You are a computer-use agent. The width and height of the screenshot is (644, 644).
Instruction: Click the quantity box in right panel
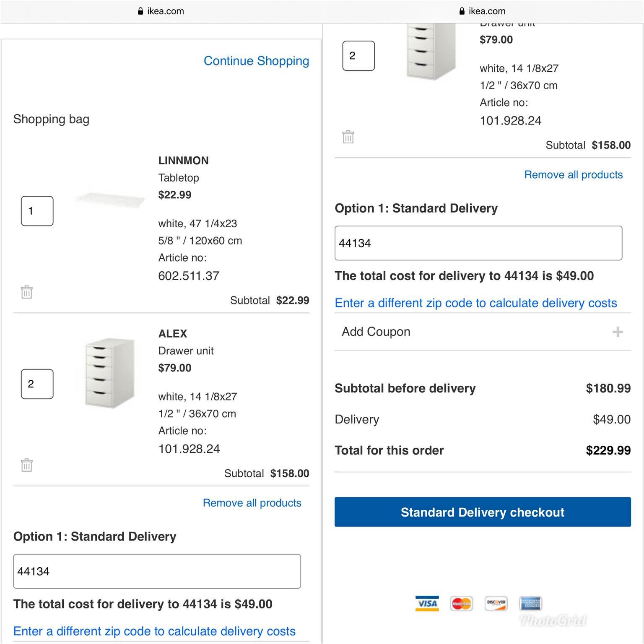[x=358, y=56]
